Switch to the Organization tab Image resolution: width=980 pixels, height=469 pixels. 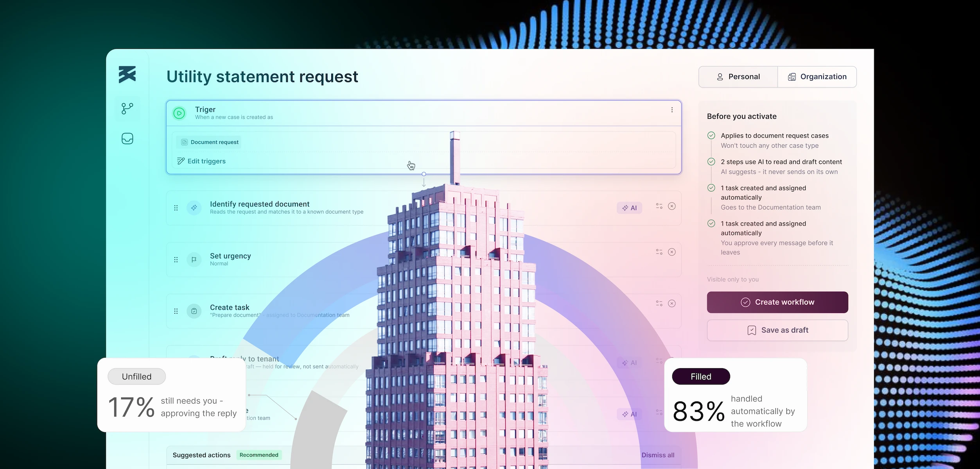[x=817, y=77]
